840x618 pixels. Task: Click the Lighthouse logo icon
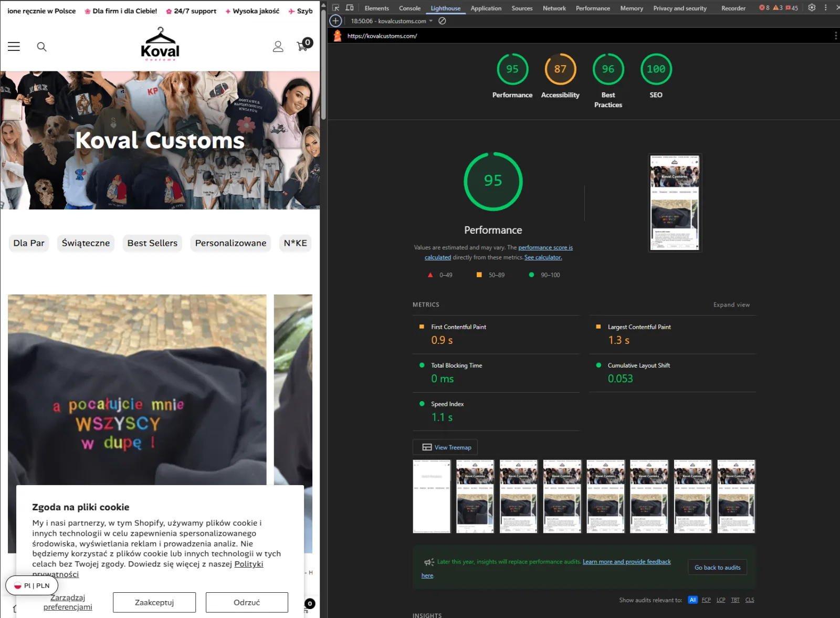[338, 36]
